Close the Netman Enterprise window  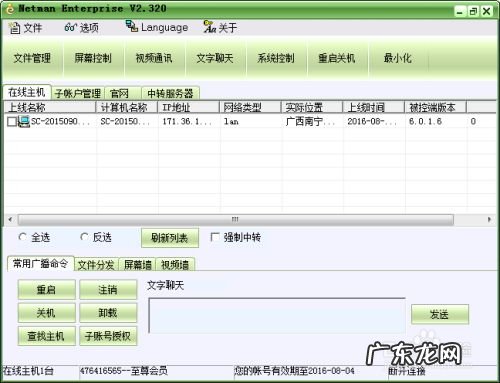coord(486,11)
